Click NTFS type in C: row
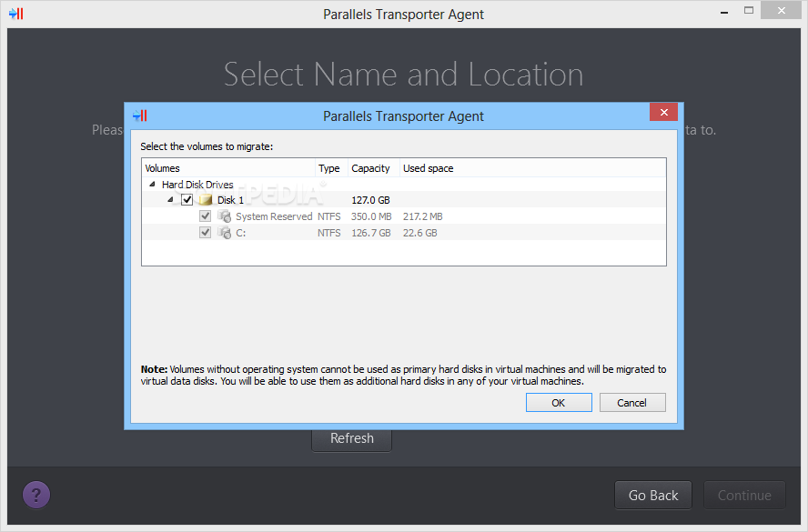 [328, 233]
